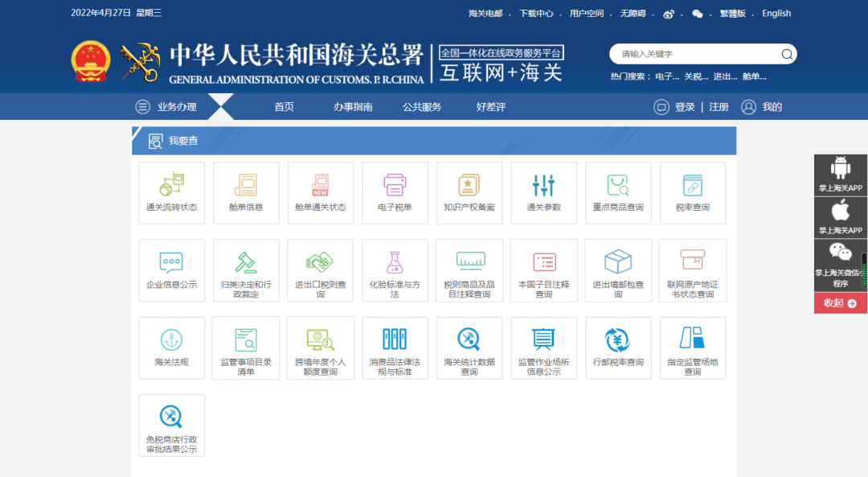
Task: Open the WeChat icon in top bar
Action: pyautogui.click(x=698, y=14)
